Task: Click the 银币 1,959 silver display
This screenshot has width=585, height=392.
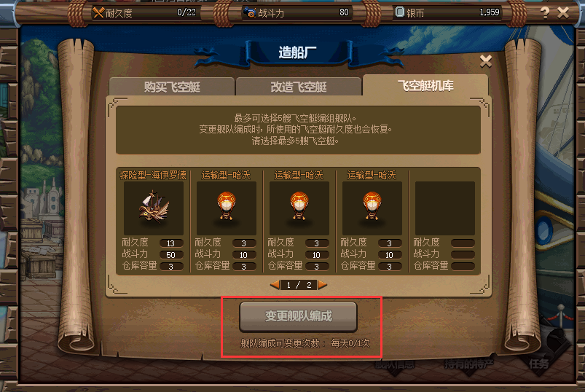Action: point(447,12)
